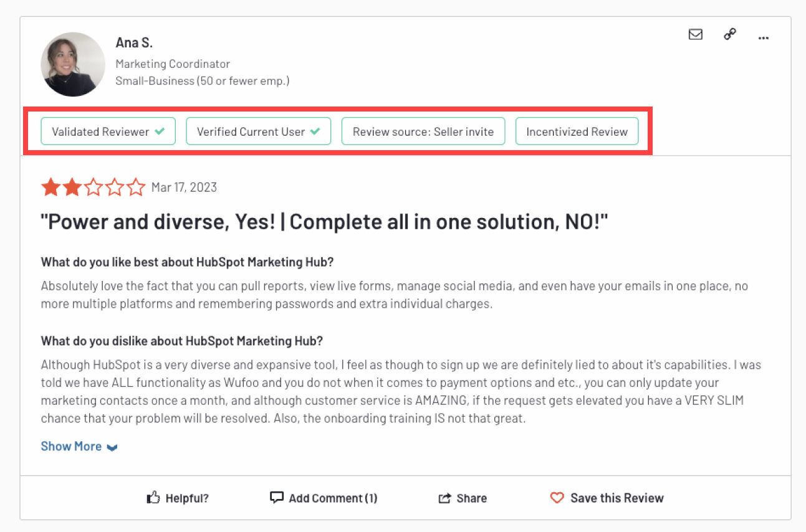Click the green check on Verified Current User
Image resolution: width=806 pixels, height=532 pixels.
(315, 131)
